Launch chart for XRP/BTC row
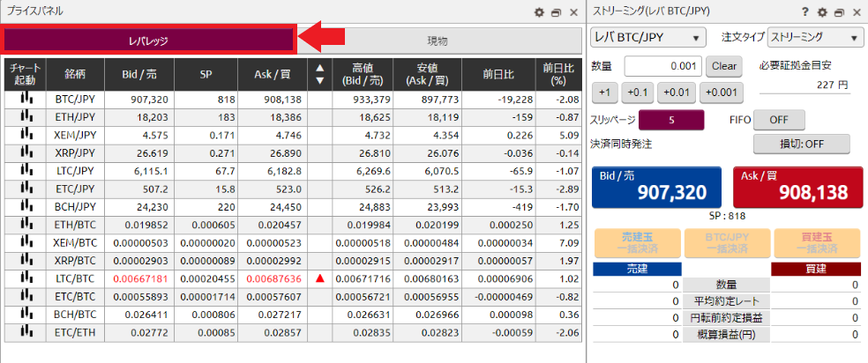This screenshot has height=363, width=868. pos(26,260)
